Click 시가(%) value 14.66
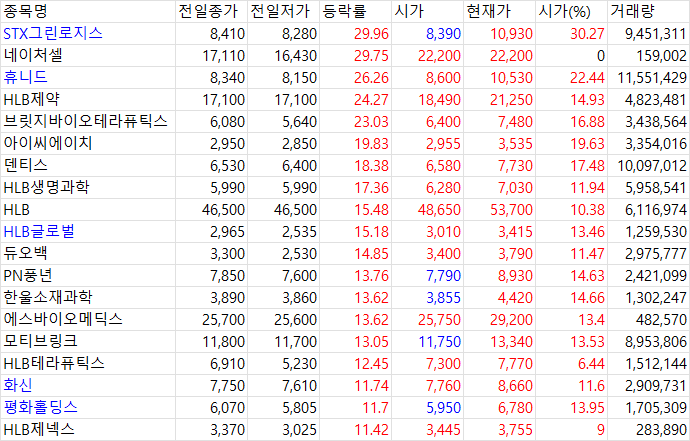 click(587, 298)
